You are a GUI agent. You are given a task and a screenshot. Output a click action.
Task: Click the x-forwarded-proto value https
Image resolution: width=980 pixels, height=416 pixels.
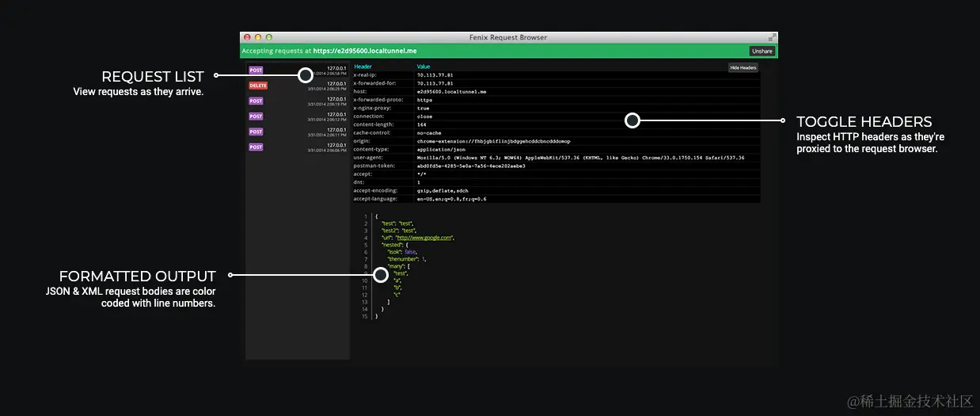[424, 100]
